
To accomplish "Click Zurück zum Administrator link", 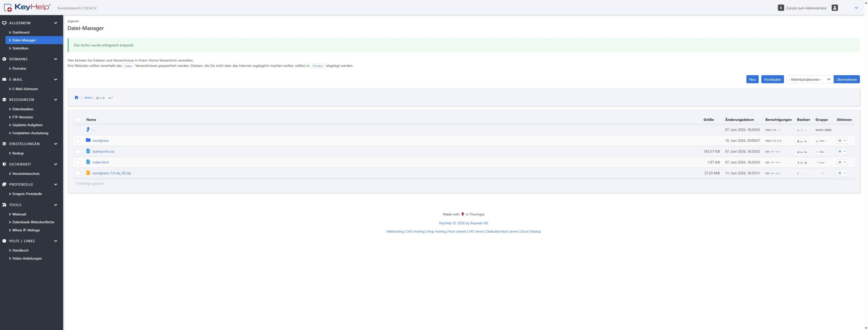I will click(x=806, y=8).
